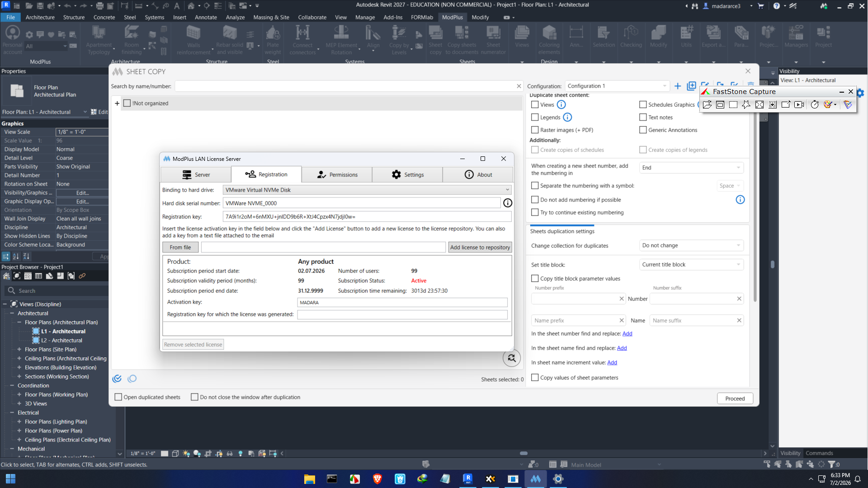This screenshot has width=868, height=488.
Task: Click Name prefix input field
Action: click(x=578, y=321)
